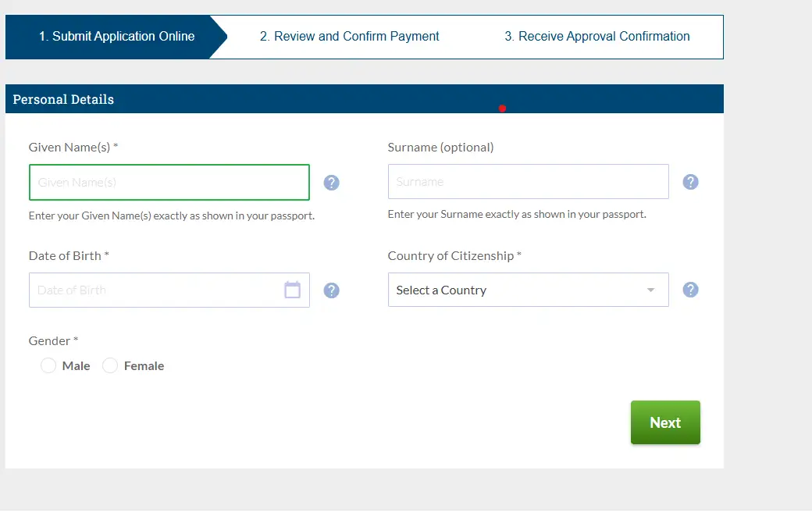Click inside the Date of Birth field
The height and width of the screenshot is (520, 812).
coord(156,290)
